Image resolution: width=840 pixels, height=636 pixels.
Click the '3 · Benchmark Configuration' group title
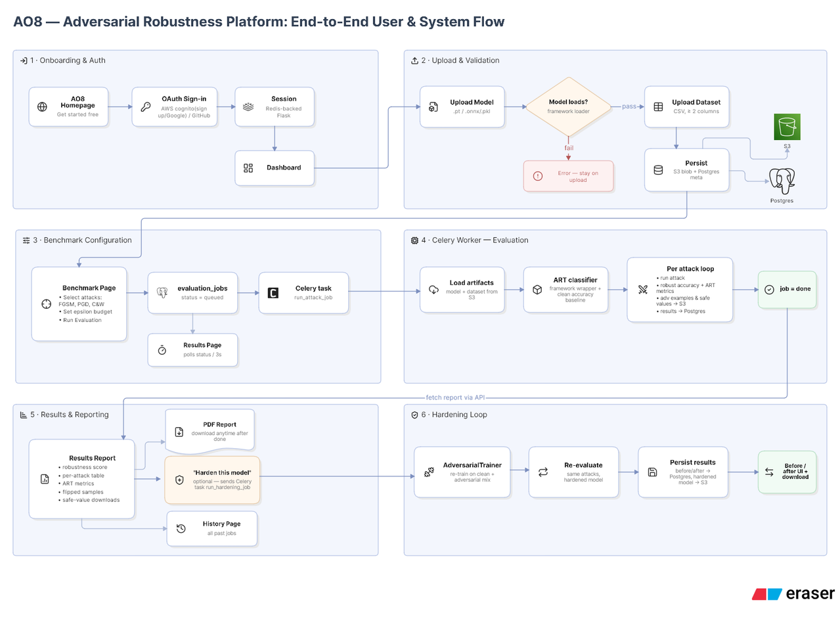click(82, 240)
